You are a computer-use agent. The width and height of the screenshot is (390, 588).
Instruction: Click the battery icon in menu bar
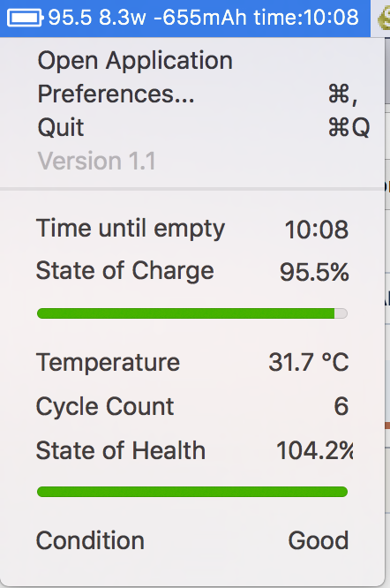click(25, 18)
